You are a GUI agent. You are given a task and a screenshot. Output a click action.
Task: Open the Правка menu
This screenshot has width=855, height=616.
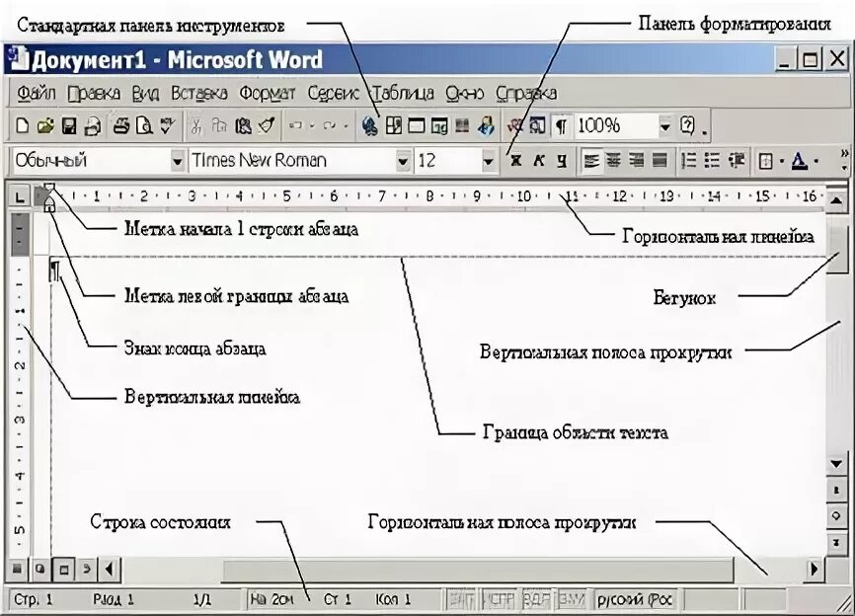click(94, 93)
